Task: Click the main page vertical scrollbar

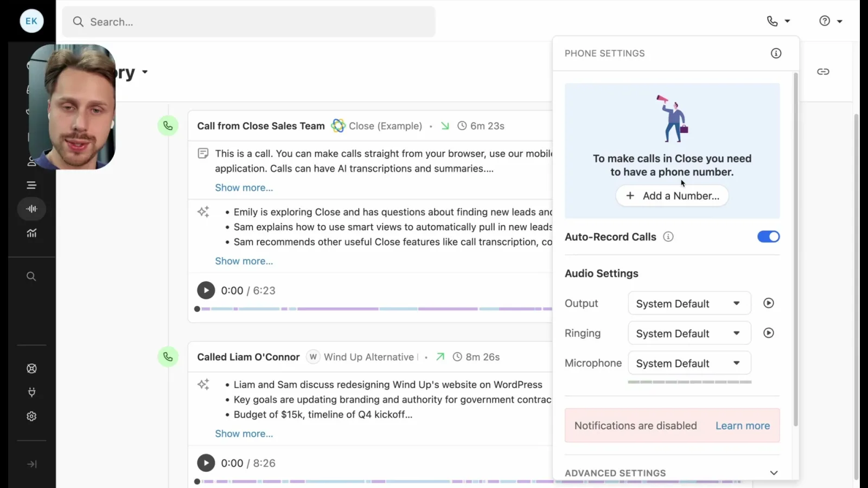Action: coord(857,297)
